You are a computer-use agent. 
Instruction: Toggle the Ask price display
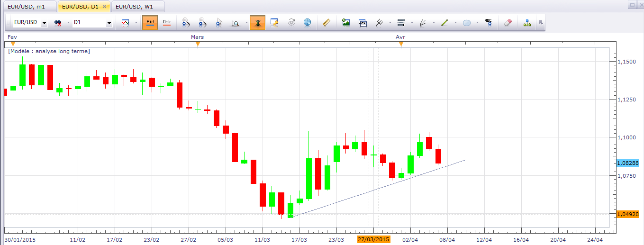point(166,22)
